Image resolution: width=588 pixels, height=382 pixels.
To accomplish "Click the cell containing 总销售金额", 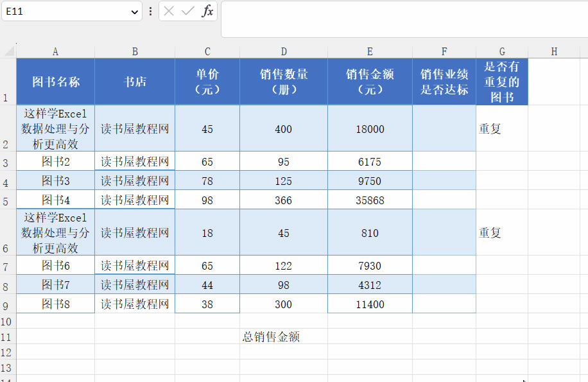I will pyautogui.click(x=284, y=336).
